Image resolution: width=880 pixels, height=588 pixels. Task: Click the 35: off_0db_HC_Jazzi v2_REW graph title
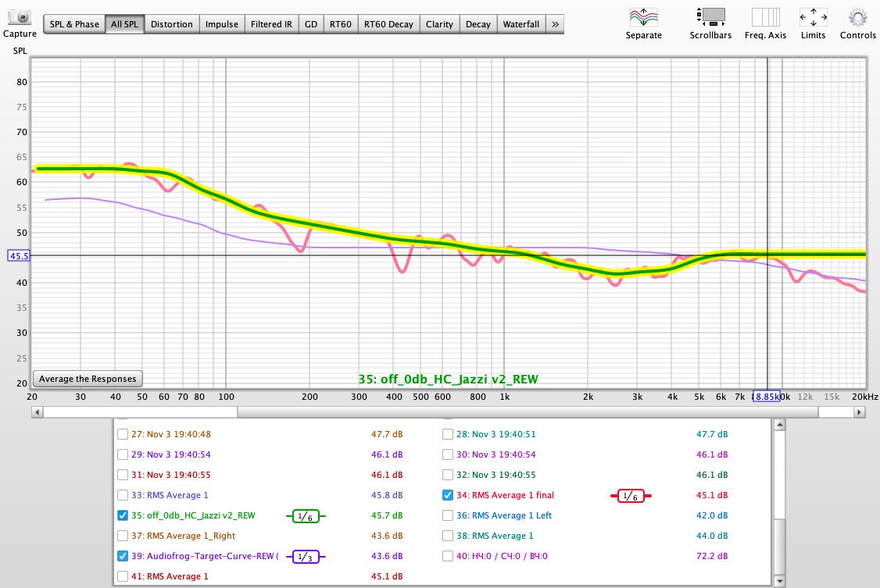pos(448,380)
